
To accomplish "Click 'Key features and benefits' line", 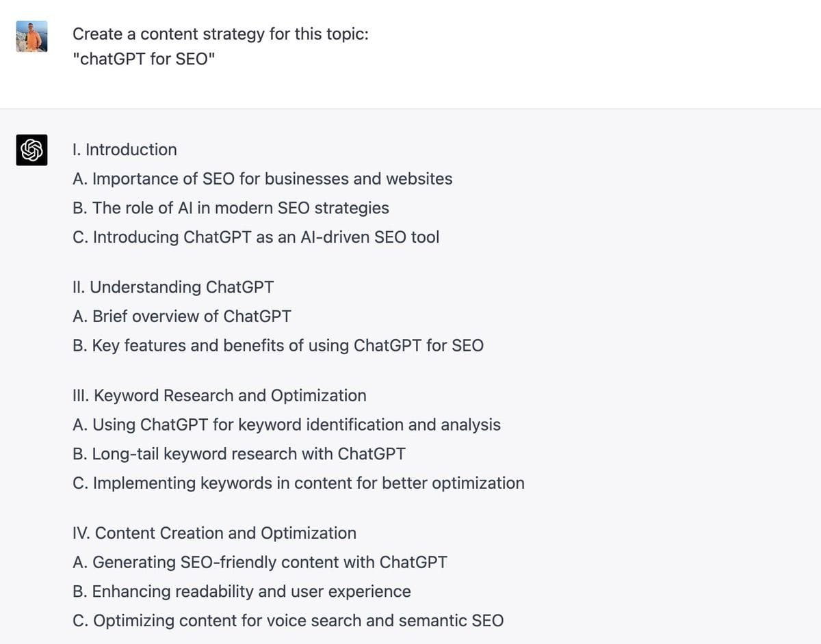I will 278,346.
